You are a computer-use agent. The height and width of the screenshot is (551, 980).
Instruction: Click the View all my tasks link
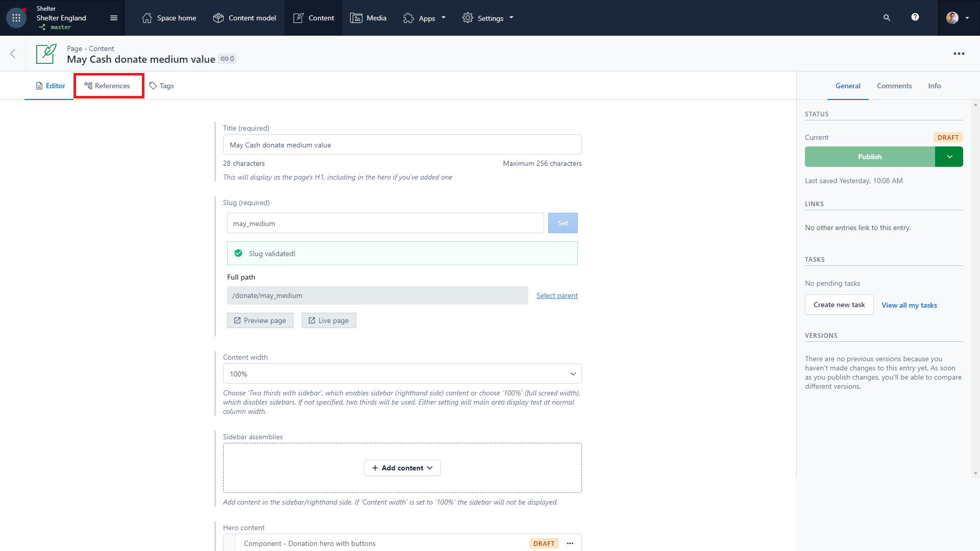coord(909,305)
